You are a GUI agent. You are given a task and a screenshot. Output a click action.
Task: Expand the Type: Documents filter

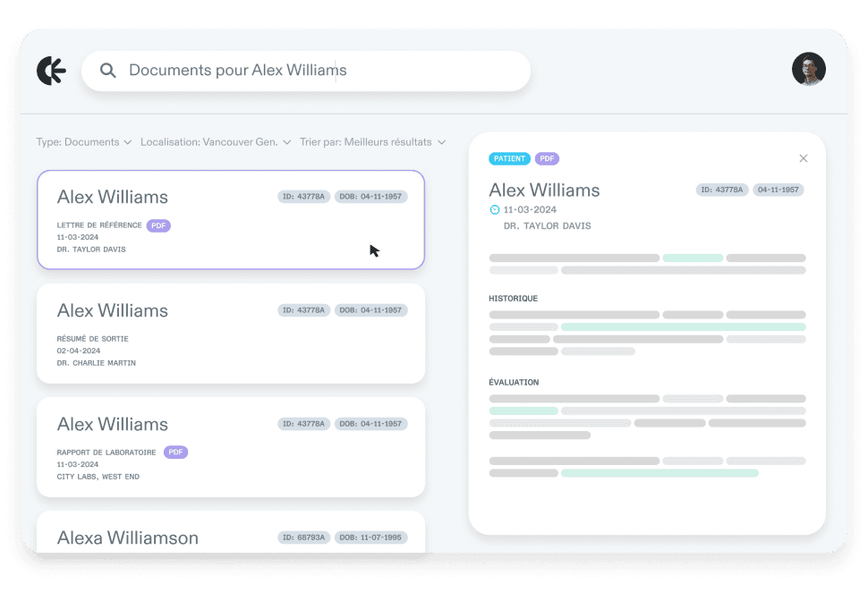[x=84, y=142]
